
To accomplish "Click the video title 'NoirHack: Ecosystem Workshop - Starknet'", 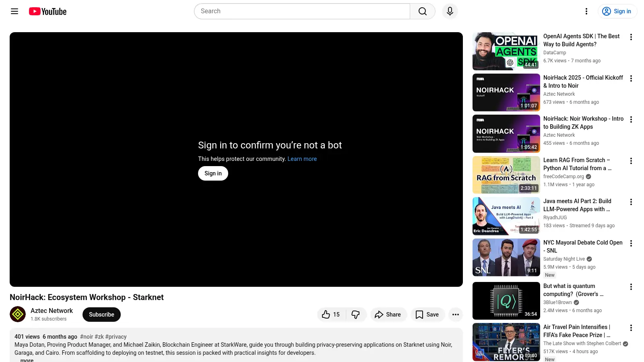I will pos(87,297).
